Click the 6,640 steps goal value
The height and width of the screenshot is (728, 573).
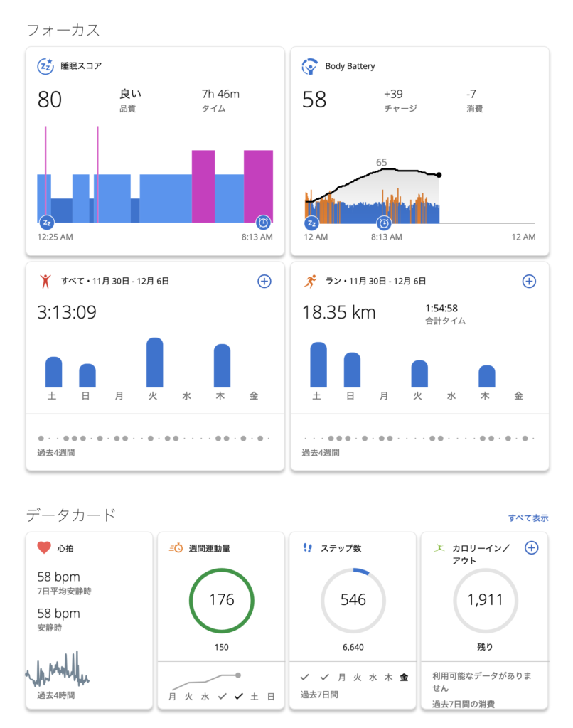click(x=353, y=647)
